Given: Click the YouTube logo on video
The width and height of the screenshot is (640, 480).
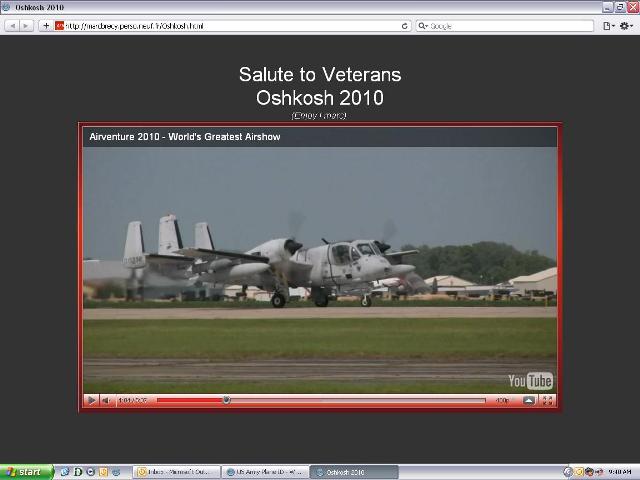Looking at the screenshot, I should 530,381.
